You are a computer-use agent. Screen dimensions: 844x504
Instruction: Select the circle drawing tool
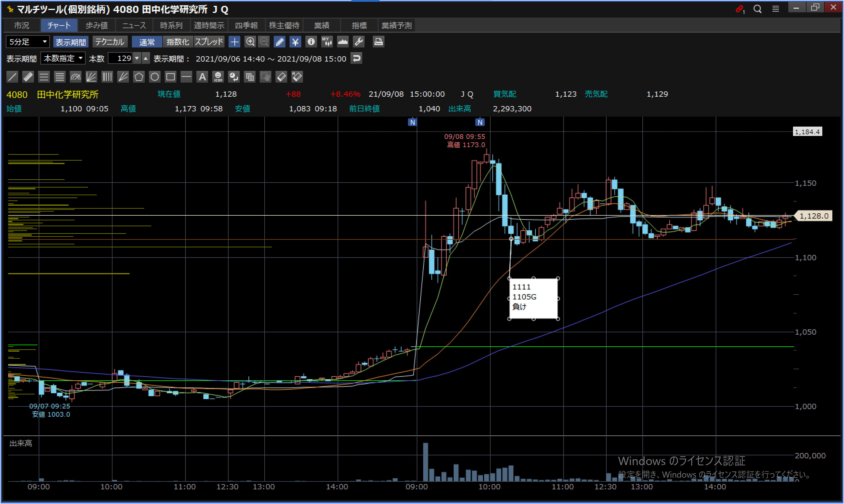click(154, 77)
